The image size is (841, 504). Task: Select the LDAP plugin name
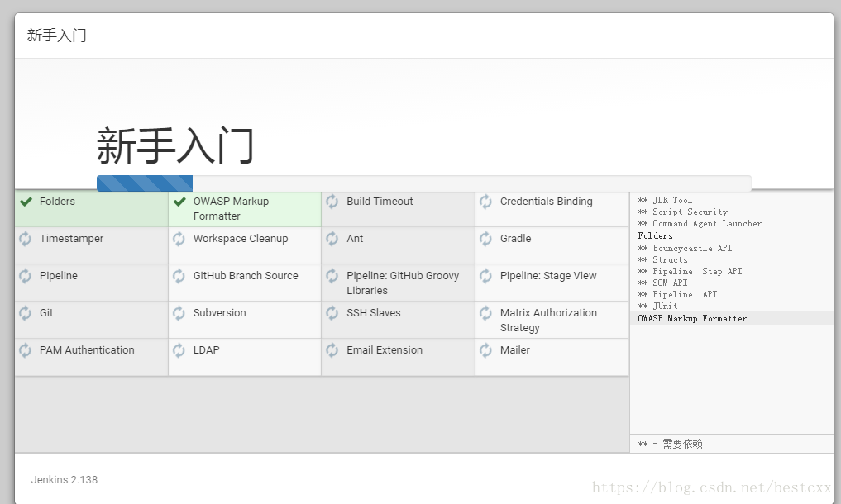point(207,350)
